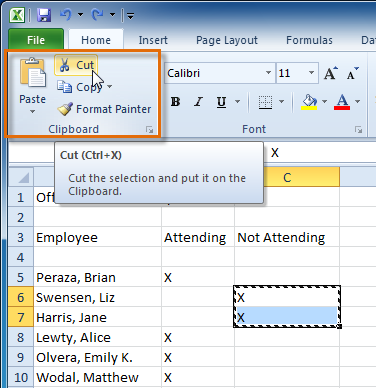Expand the font size dropdown
Screen dimensions: 376x388
click(311, 73)
